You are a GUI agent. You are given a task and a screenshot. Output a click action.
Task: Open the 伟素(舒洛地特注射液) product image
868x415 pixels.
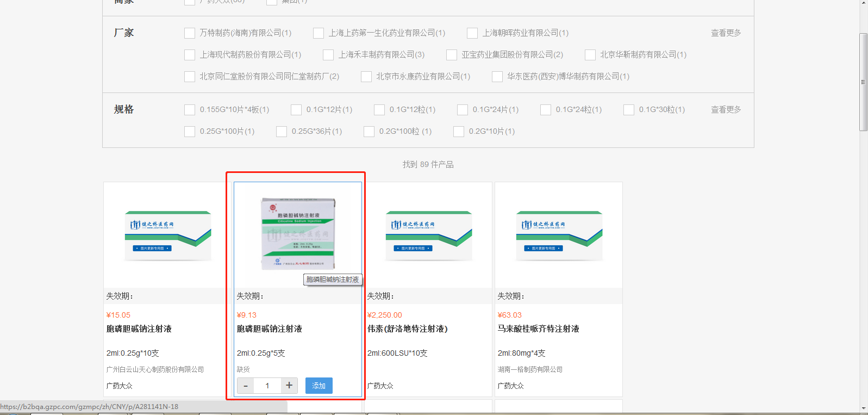429,236
